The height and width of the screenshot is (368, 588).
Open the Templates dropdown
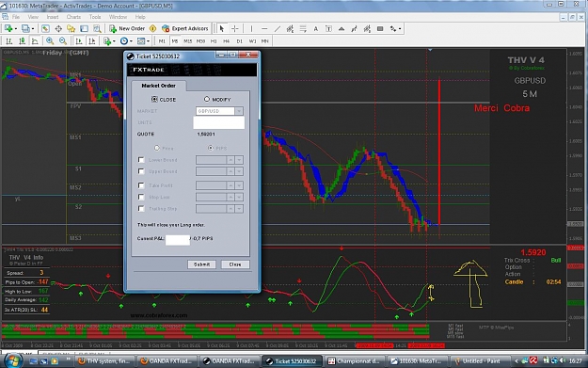[x=143, y=40]
